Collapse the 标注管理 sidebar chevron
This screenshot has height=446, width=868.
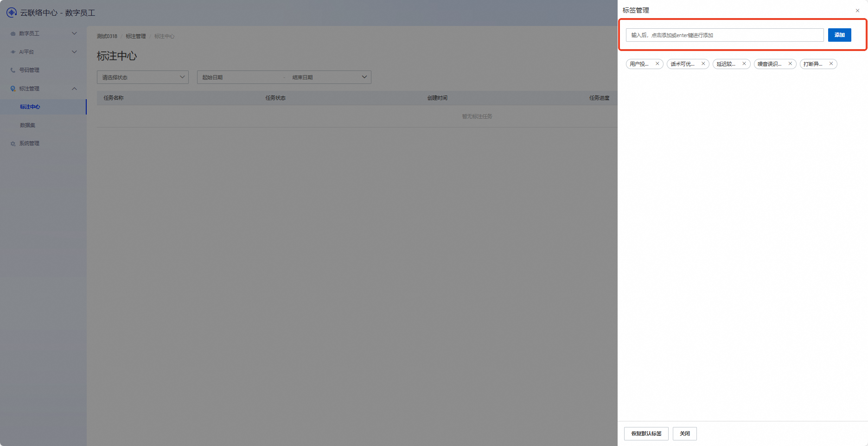[x=74, y=89]
